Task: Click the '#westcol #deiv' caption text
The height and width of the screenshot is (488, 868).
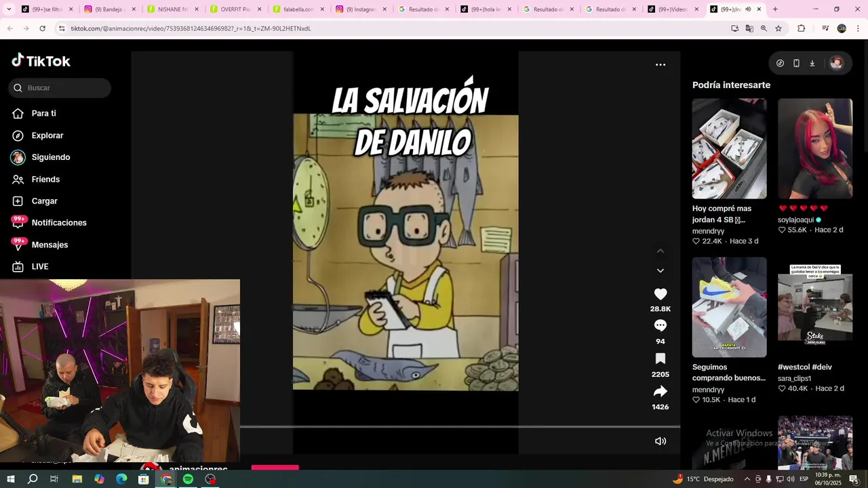Action: click(805, 367)
